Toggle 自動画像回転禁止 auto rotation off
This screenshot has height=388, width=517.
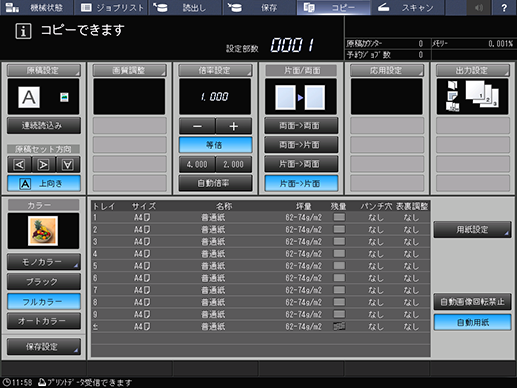point(472,302)
